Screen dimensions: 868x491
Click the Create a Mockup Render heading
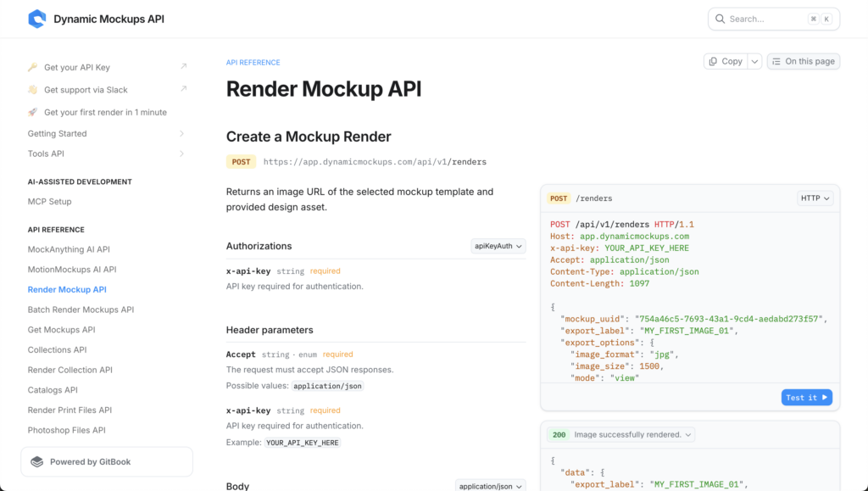pyautogui.click(x=309, y=137)
